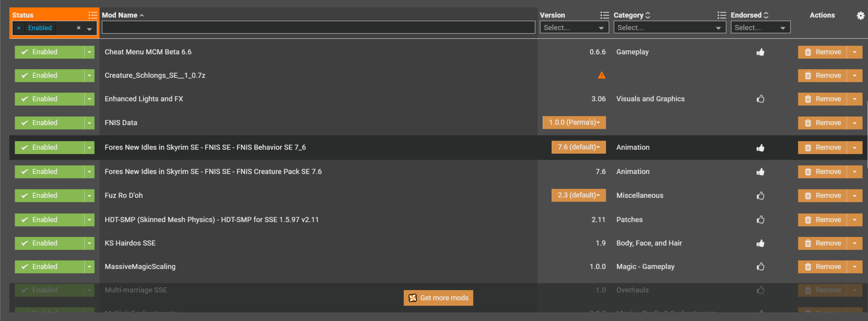
Task: Select MassiveMagicScaling mod name
Action: 140,267
